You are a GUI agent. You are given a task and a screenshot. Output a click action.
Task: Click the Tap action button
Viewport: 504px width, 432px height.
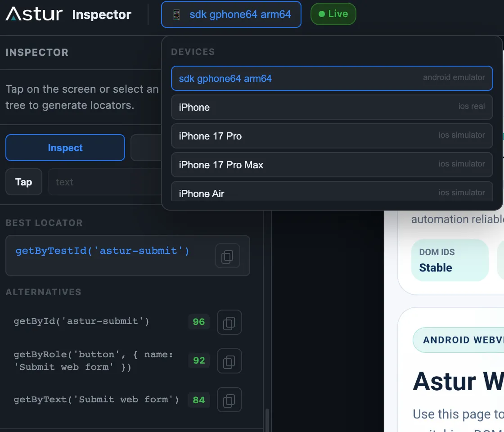24,182
